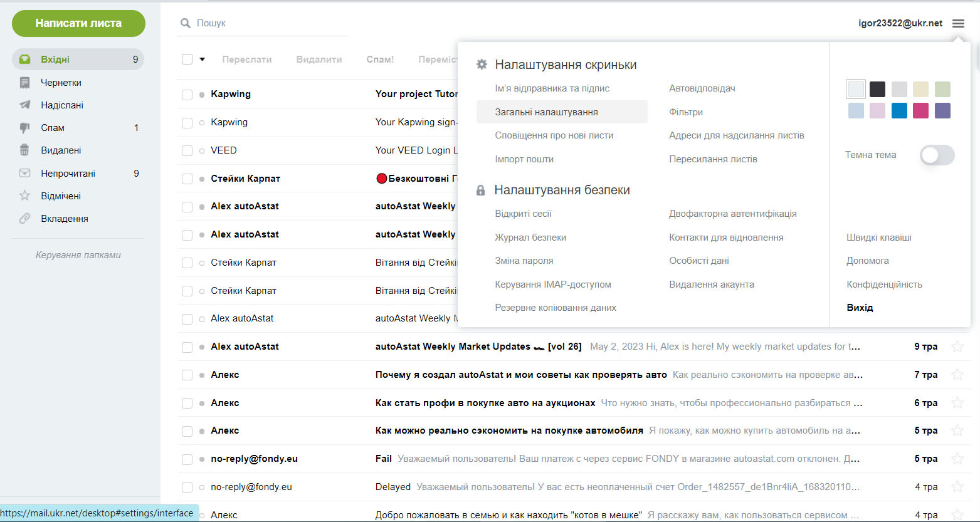
Task: Click the Вкладення paperclip icon
Action: [24, 219]
